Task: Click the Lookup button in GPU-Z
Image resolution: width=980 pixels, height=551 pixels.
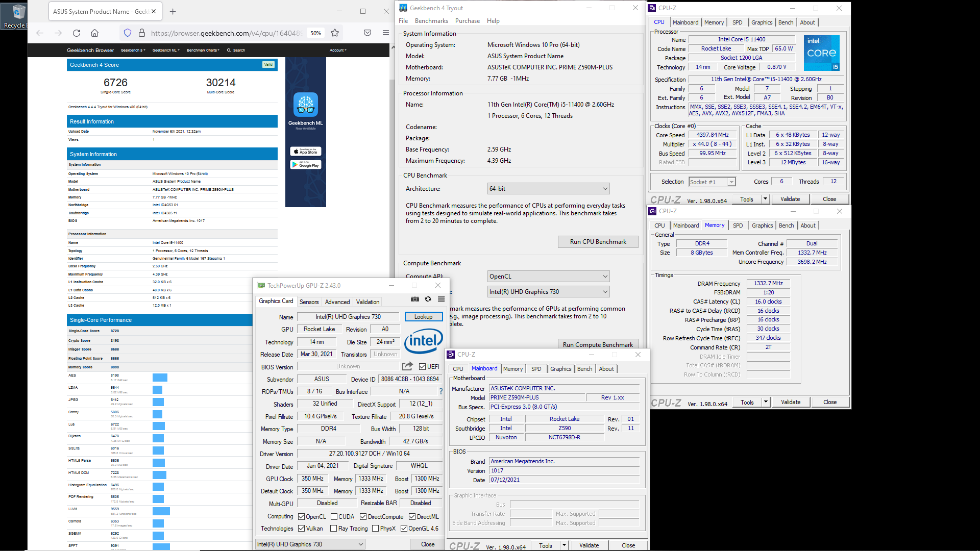Action: 423,317
